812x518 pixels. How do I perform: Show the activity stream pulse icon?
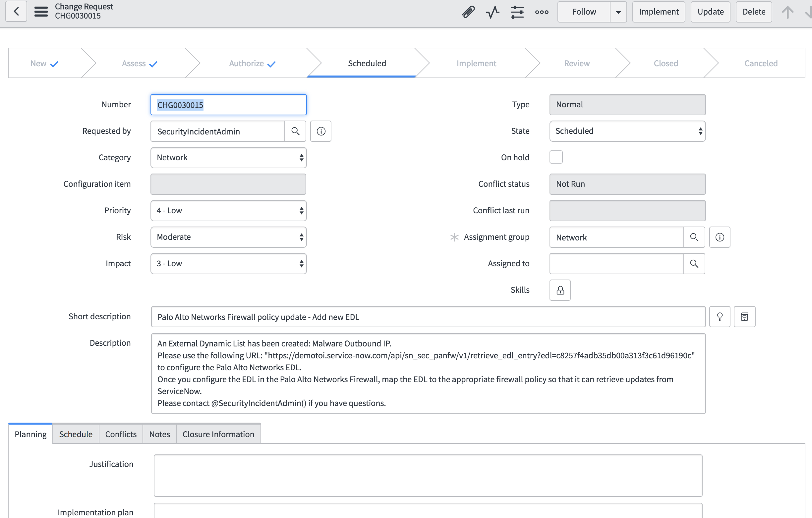493,12
